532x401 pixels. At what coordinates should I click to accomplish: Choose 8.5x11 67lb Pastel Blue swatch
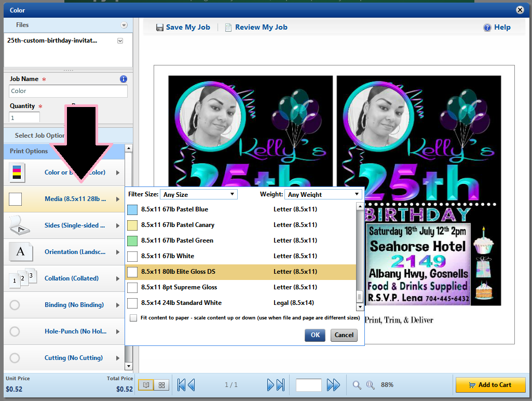(x=132, y=209)
